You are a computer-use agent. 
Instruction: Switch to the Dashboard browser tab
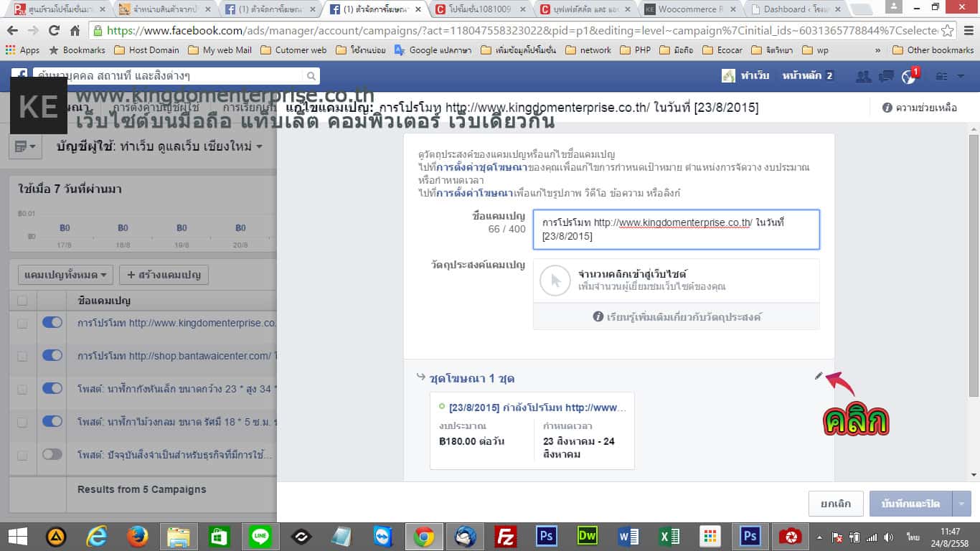(796, 9)
